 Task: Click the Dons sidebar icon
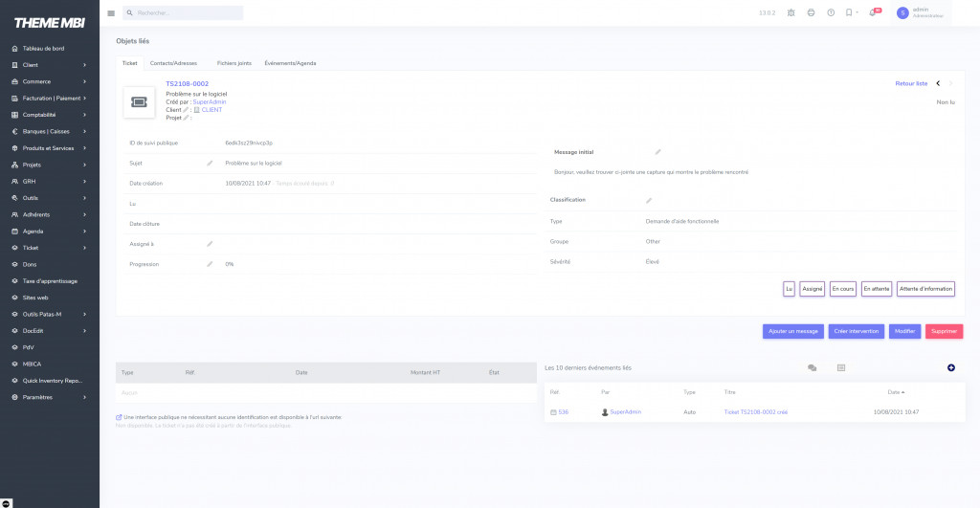(15, 264)
